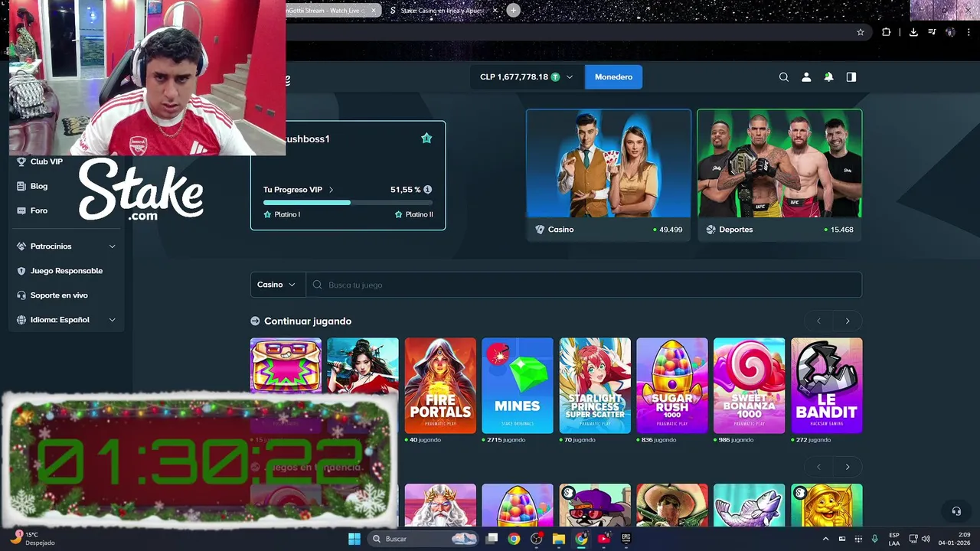The height and width of the screenshot is (551, 980).
Task: Show hidden system tray icons
Action: coord(825,539)
